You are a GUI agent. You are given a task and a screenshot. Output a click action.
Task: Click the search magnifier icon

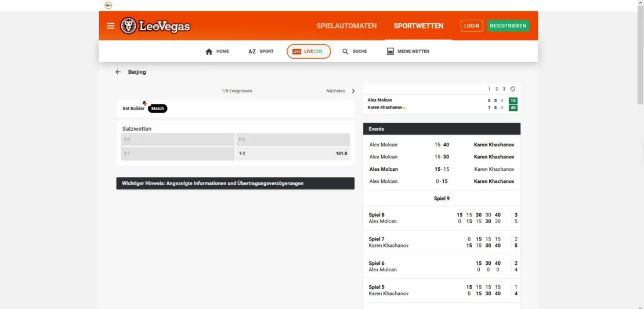345,51
